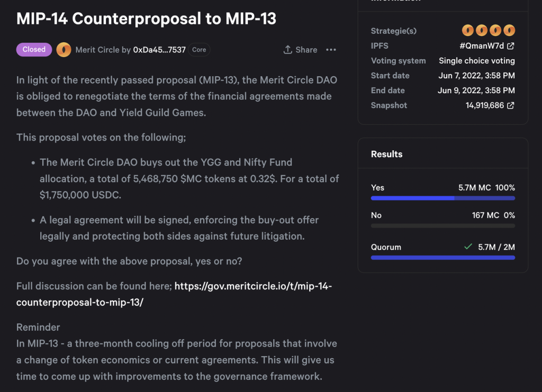The image size is (542, 392).
Task: Click the green quorum checkmark icon
Action: point(468,247)
